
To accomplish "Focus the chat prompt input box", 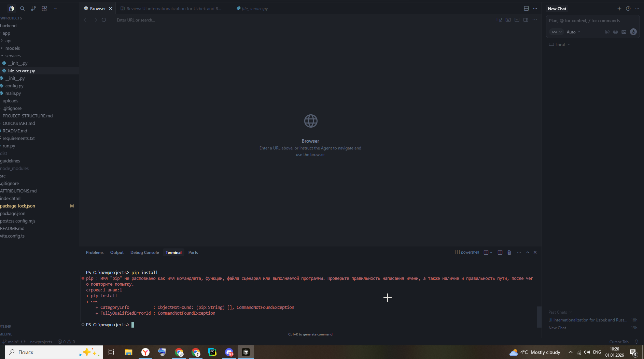I will 592,21.
